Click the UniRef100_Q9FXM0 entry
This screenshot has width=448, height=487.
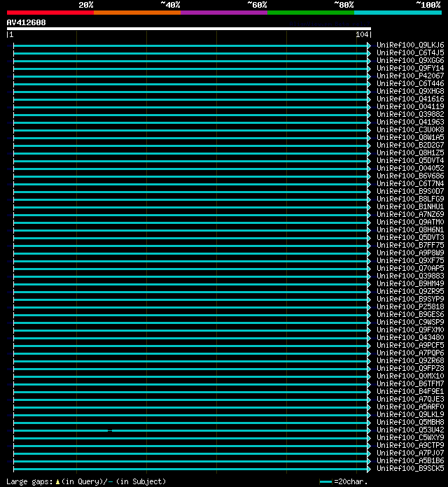pos(410,330)
